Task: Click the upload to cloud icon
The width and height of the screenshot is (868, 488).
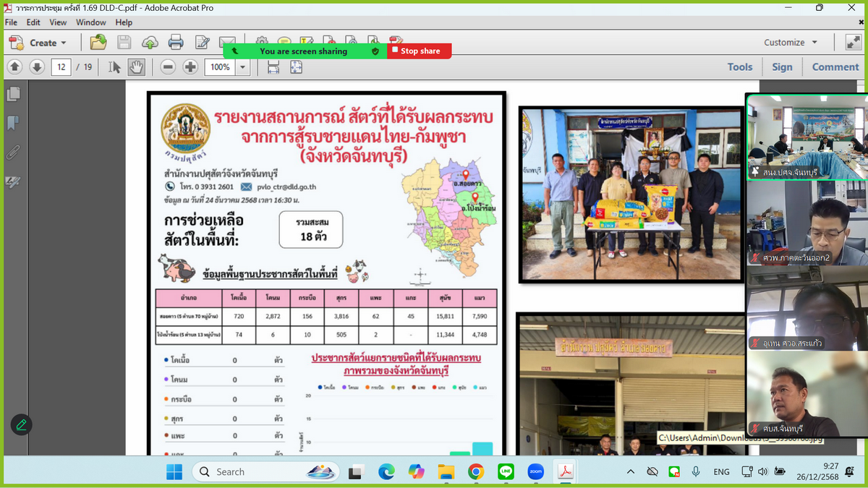Action: tap(150, 43)
